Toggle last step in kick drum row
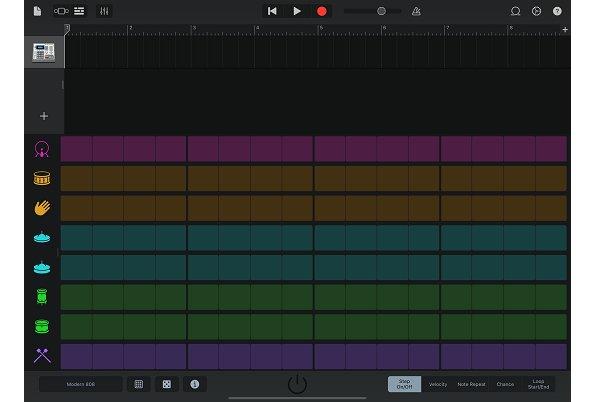The height and width of the screenshot is (402, 600). tap(551, 149)
